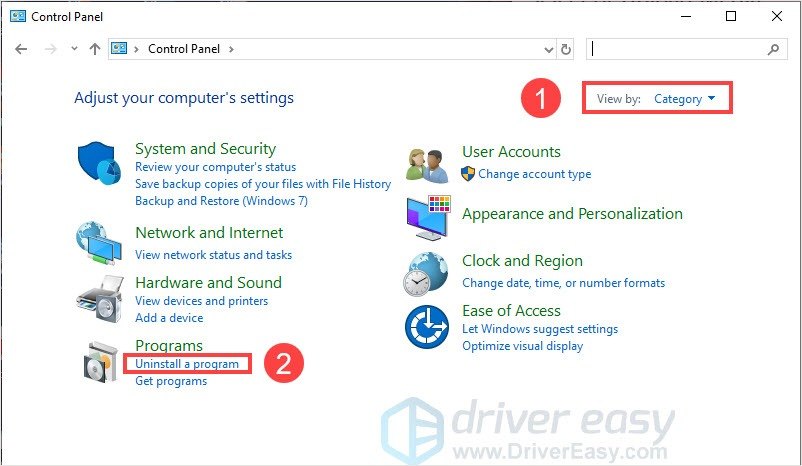This screenshot has height=466, width=802.
Task: Expand the View by Category dropdown
Action: 685,99
